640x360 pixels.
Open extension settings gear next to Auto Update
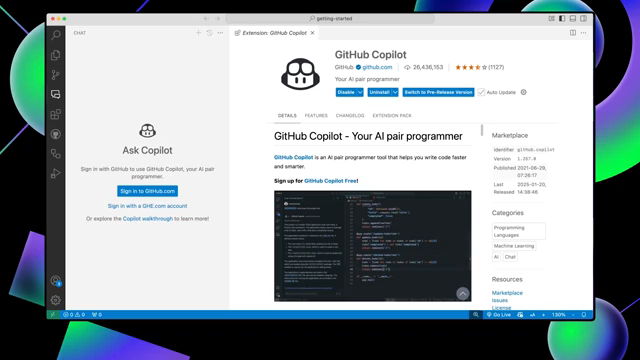click(524, 92)
